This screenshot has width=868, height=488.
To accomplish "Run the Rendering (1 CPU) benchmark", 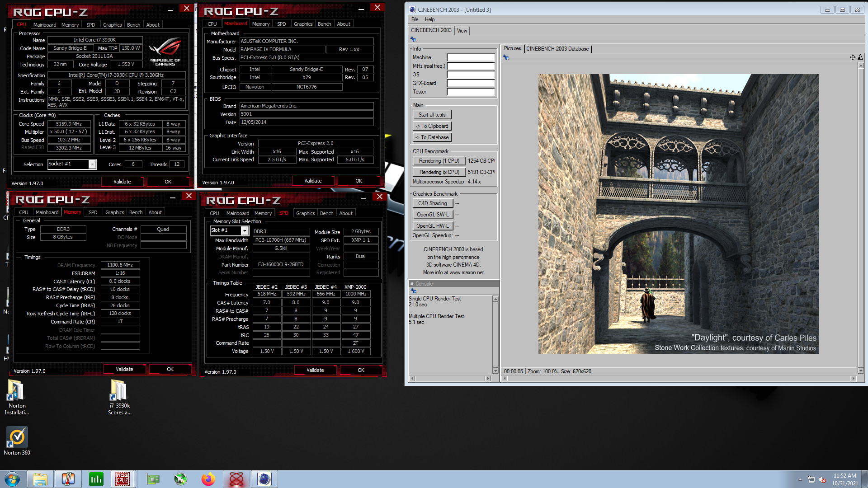I will pyautogui.click(x=439, y=161).
